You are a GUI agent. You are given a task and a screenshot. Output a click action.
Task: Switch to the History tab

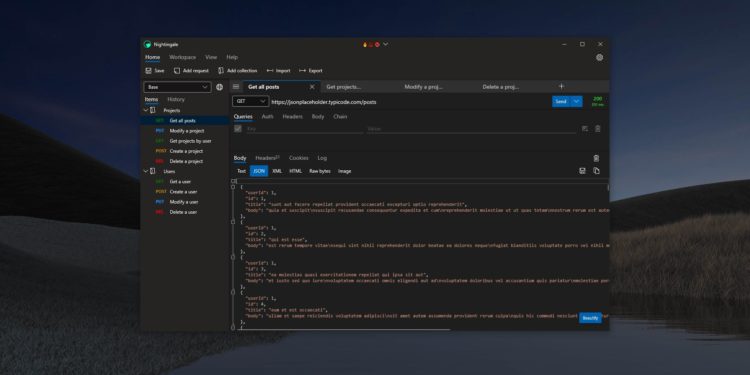176,99
